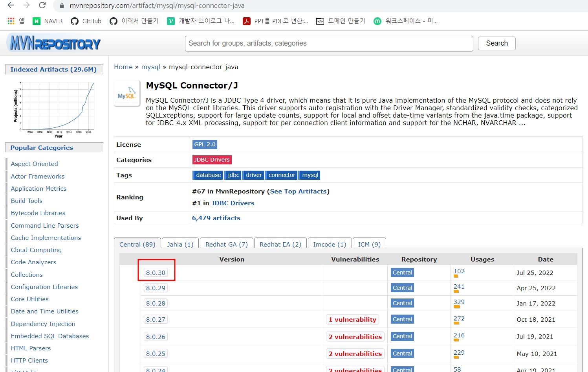Switch to the ICM (9) tab

click(369, 244)
